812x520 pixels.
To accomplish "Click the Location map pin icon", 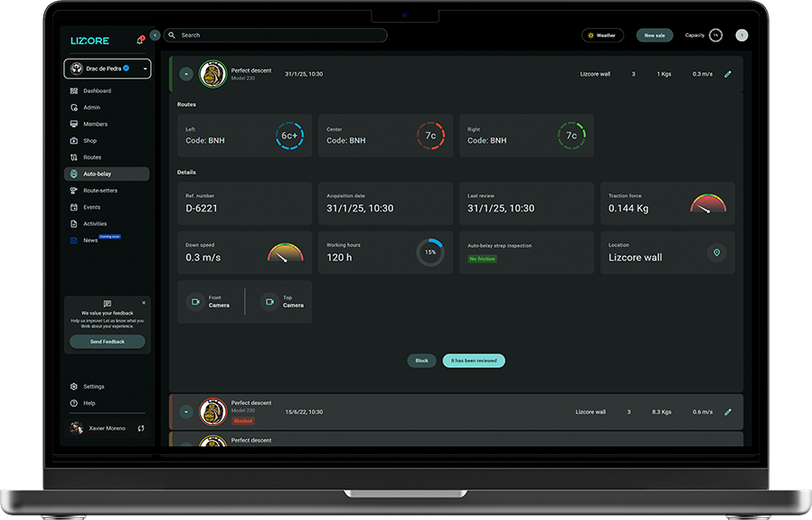I will pos(716,253).
